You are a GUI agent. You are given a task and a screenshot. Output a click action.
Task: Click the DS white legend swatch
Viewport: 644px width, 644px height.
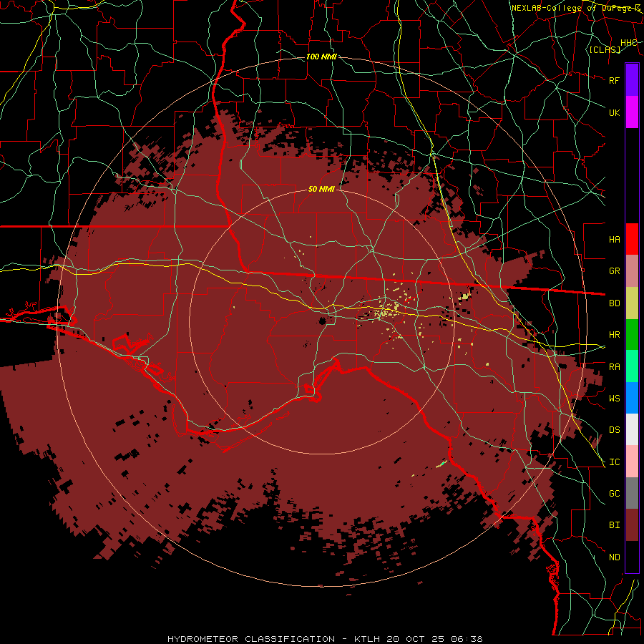(632, 429)
